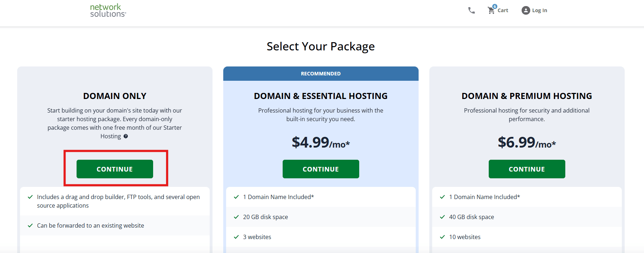This screenshot has height=253, width=644.
Task: Click the "20 GB disk space" feature row
Action: click(x=265, y=217)
